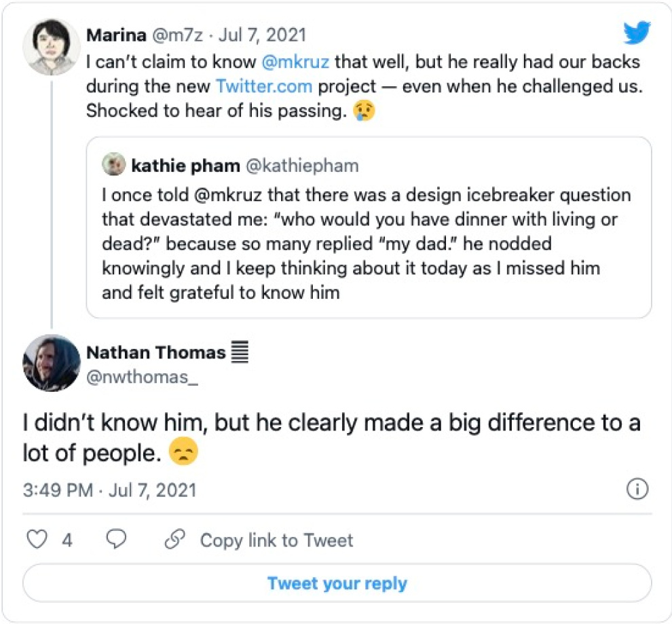Open the 3:49 PM Jul 7 timestamp
672x624 pixels.
(x=109, y=490)
